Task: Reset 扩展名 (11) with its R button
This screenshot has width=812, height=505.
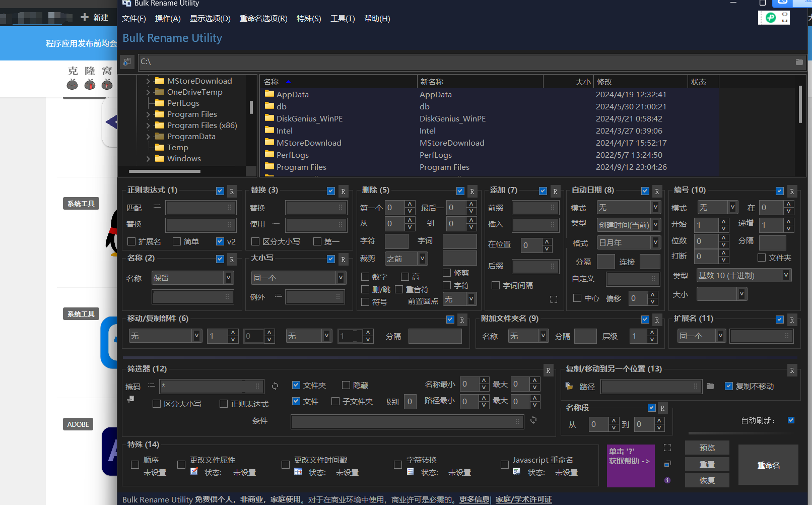Action: coord(792,320)
